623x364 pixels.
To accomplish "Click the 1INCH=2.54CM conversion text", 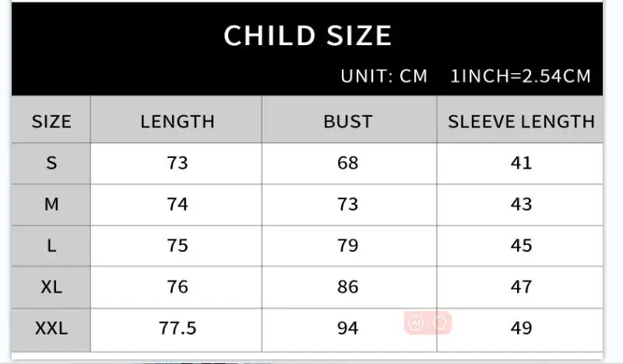I will tap(520, 75).
